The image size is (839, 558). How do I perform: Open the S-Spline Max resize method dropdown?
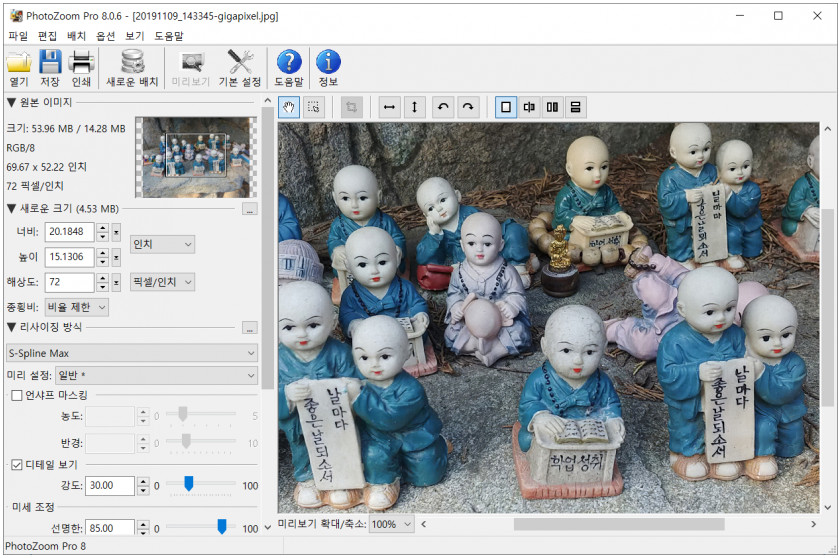pyautogui.click(x=131, y=353)
